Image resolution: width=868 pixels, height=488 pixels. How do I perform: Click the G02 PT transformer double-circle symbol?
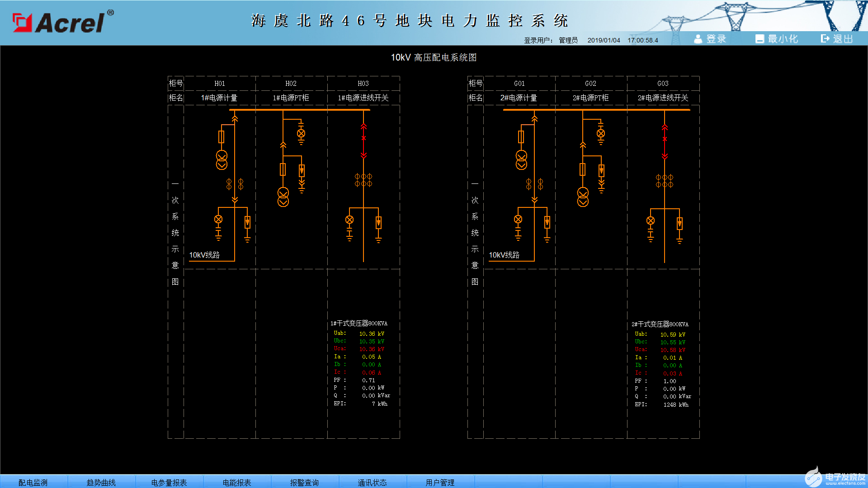click(x=583, y=197)
